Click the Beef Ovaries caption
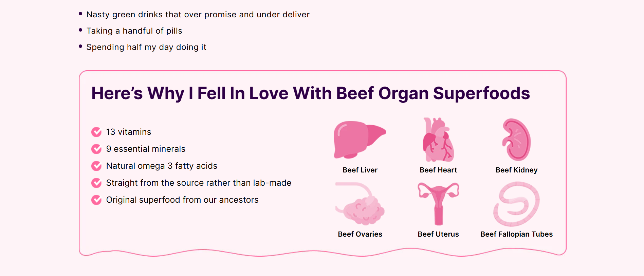 360,234
